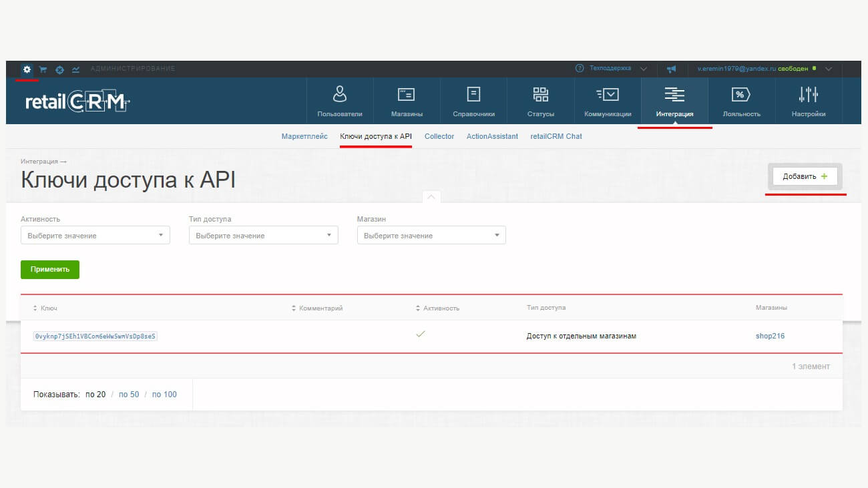Viewport: 868px width, 488px height.
Task: Open the shop216 store link
Action: 770,336
